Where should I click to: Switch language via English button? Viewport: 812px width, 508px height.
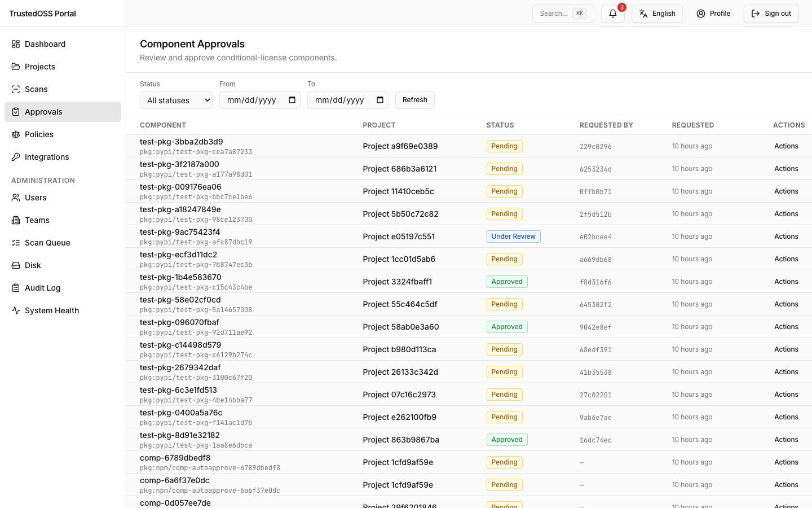(x=657, y=14)
